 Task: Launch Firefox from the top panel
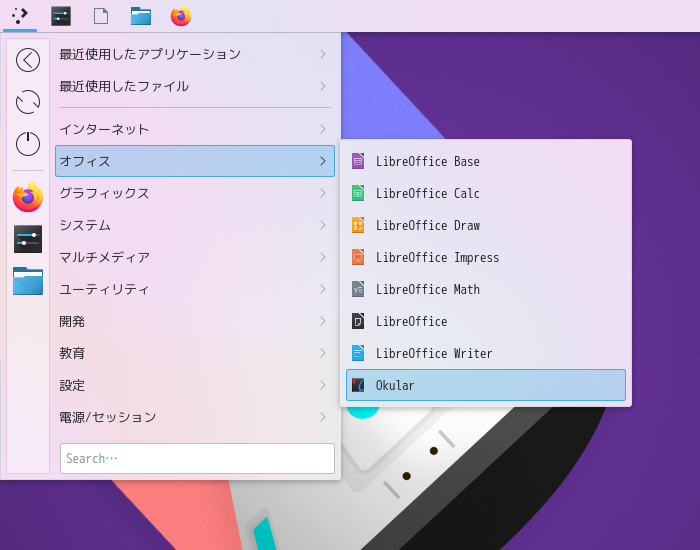pyautogui.click(x=181, y=16)
